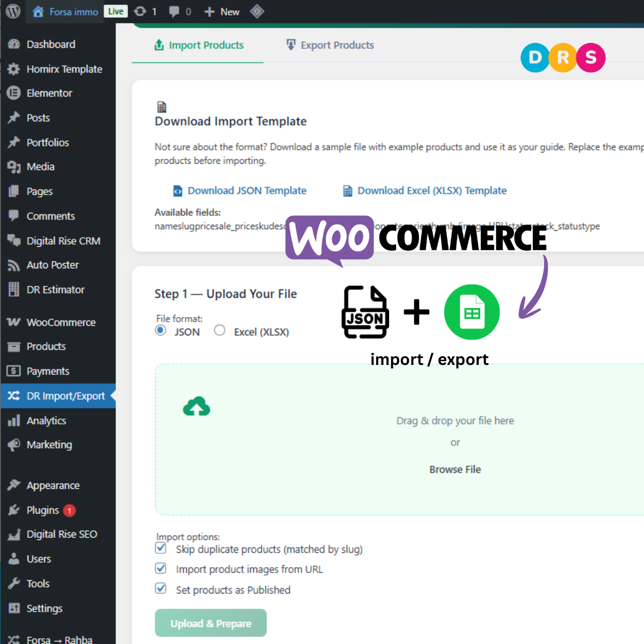
Task: Toggle Set products as Published checkbox
Action: point(160,589)
